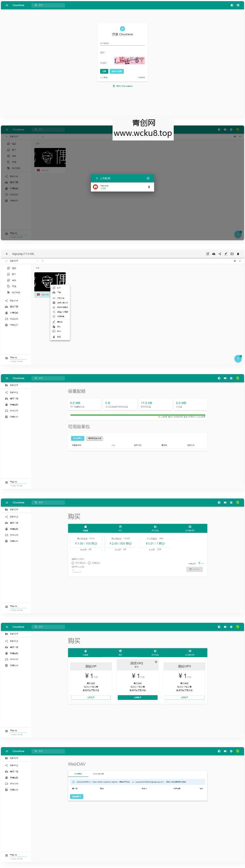This screenshot has height=868, width=245.
Task: Click the captcha image to refresh it
Action: coord(129,60)
